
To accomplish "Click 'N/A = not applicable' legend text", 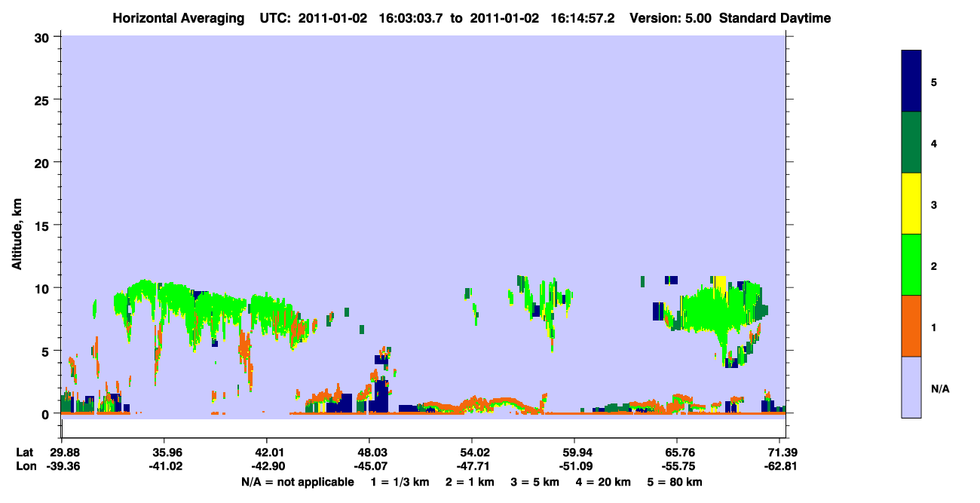I will click(x=297, y=482).
